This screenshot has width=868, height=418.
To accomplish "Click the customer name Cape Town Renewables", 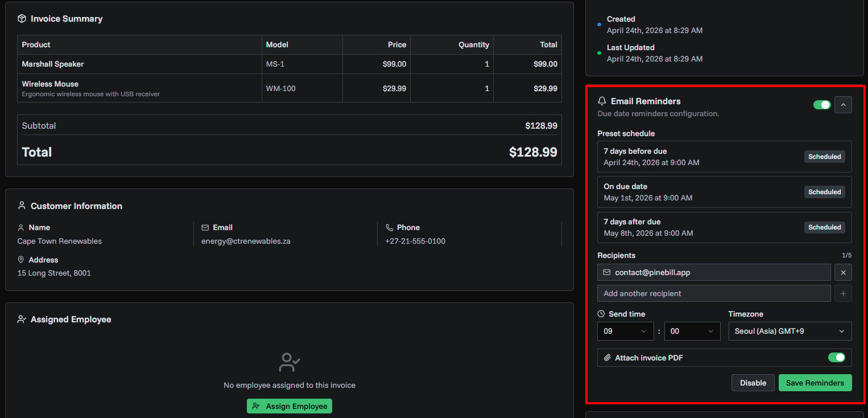I will coord(59,241).
